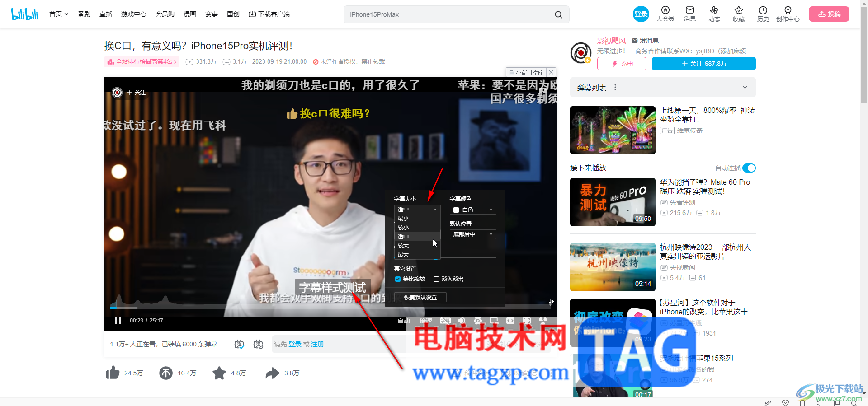The width and height of the screenshot is (868, 406).
Task: Click the rocket icon in bottom bar
Action: (x=768, y=403)
